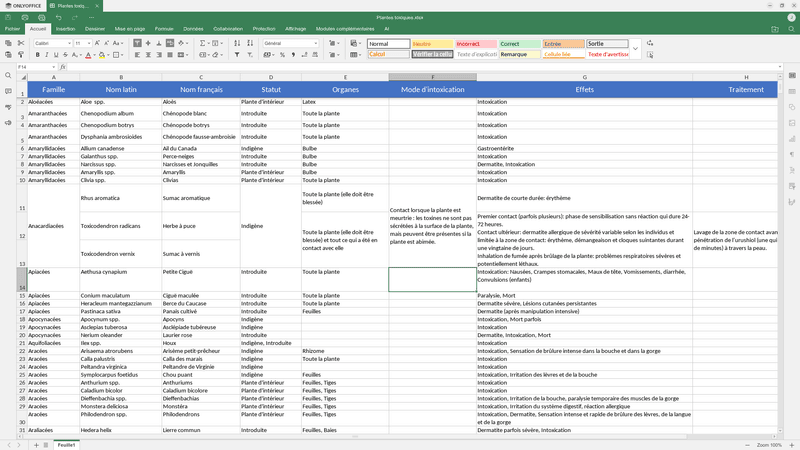Add a new sheet with the plus button
This screenshot has height=450, width=800.
coord(36,445)
